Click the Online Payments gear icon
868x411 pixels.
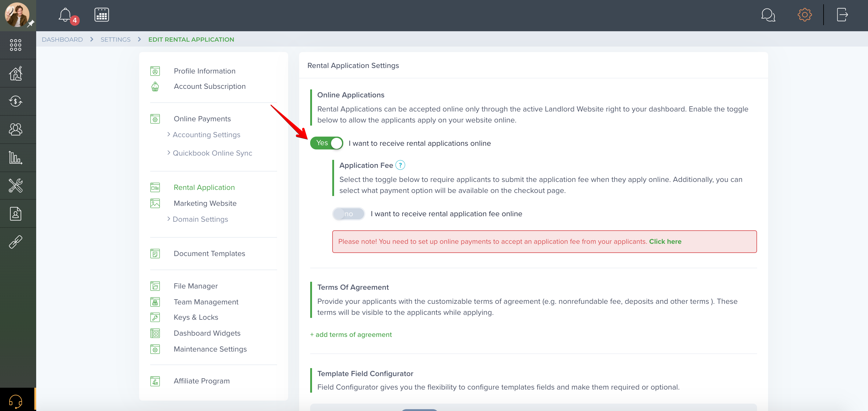pos(155,119)
